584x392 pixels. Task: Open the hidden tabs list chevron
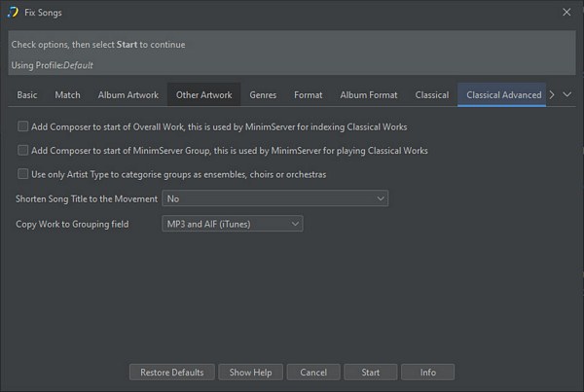pyautogui.click(x=567, y=95)
